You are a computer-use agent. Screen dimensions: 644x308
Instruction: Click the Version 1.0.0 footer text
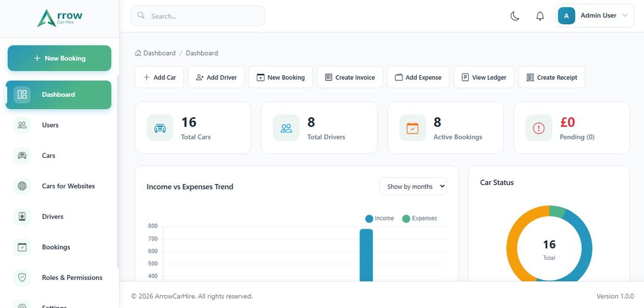pyautogui.click(x=615, y=296)
